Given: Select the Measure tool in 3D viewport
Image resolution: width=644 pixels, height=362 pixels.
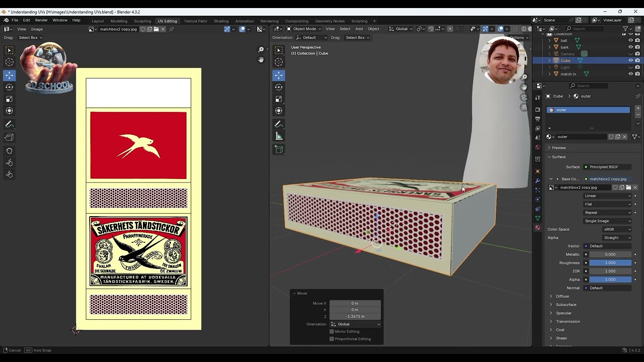Looking at the screenshot, I should (279, 136).
